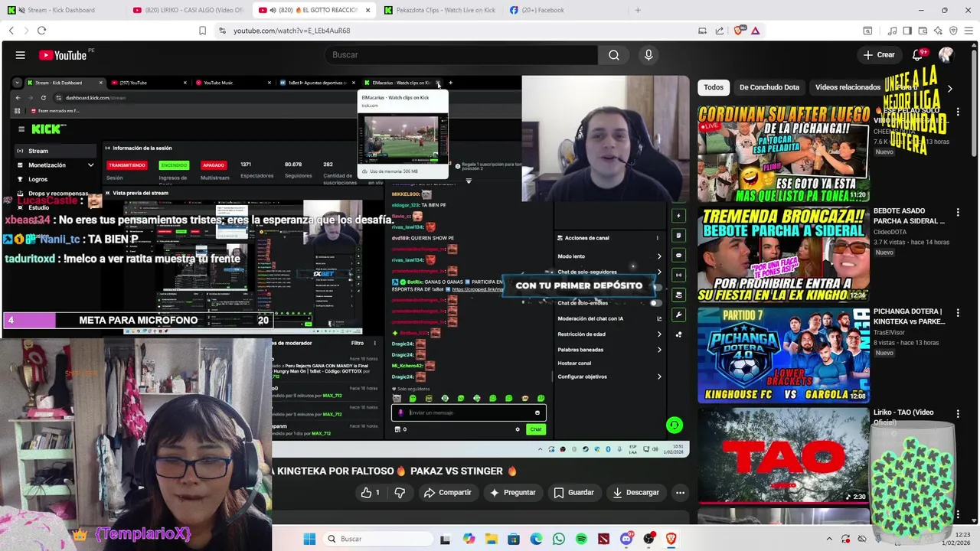Open more actions menu below the video
The width and height of the screenshot is (980, 551).
coord(680,493)
